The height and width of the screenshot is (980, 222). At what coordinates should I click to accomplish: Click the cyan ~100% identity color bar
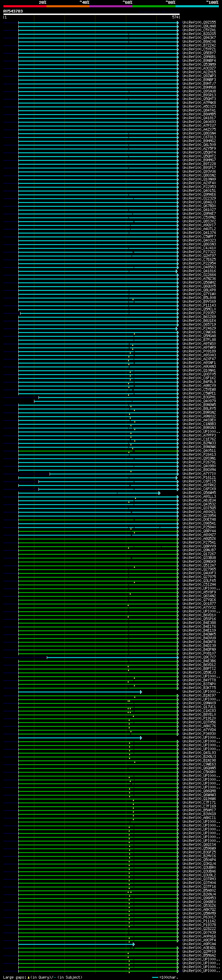coord(197,6)
